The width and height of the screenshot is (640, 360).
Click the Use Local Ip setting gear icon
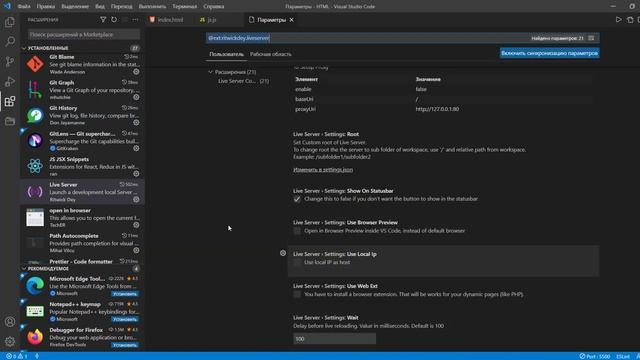(x=283, y=253)
